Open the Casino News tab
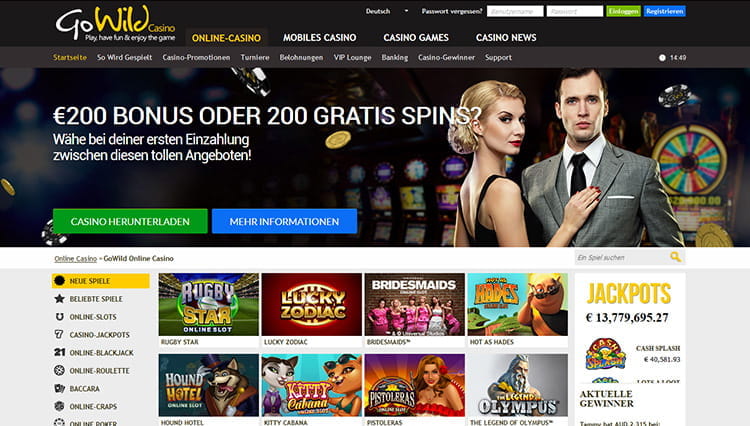The image size is (750, 426). (x=506, y=37)
